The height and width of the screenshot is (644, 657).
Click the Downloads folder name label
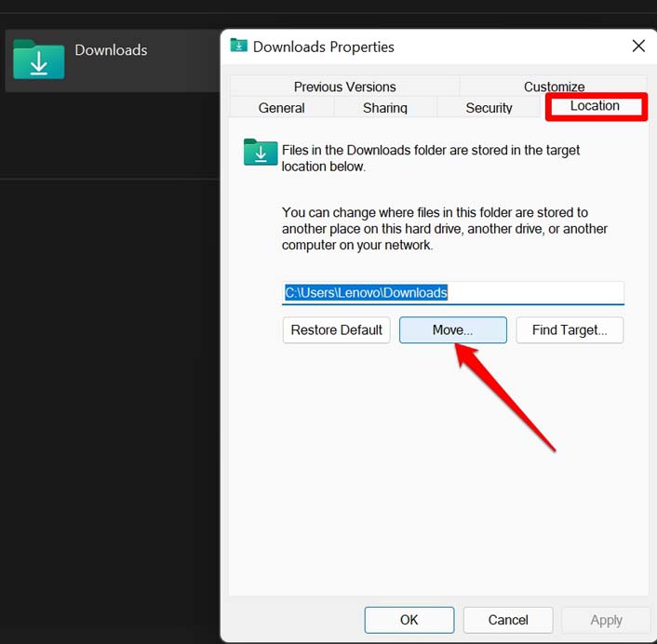pyautogui.click(x=111, y=50)
